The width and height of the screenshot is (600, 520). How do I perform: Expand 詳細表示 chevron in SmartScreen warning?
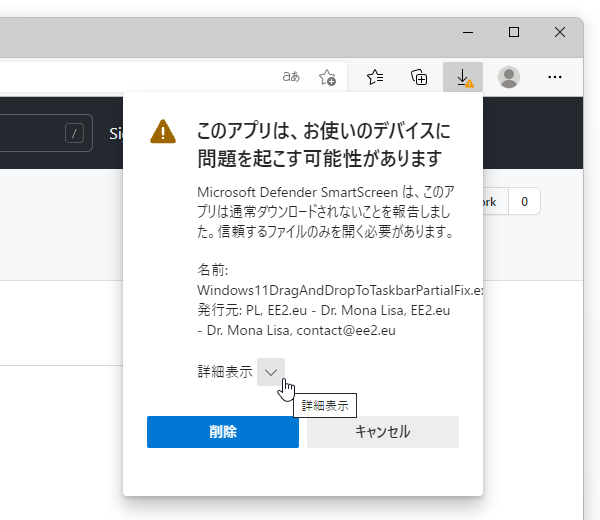[271, 372]
